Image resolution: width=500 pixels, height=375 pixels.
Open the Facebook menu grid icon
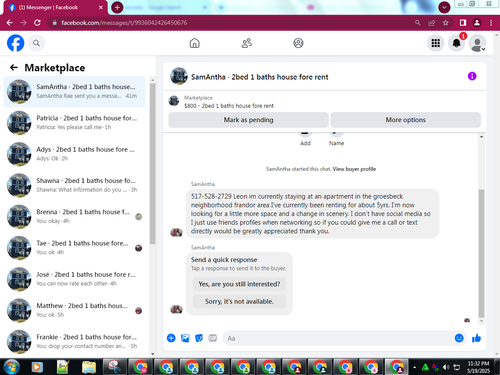click(x=436, y=43)
